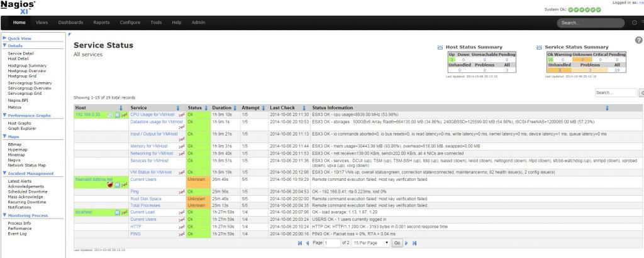Viewport: 644px width, 258px height.
Task: Click Host Status Summary dashlet icon
Action: [x=440, y=47]
